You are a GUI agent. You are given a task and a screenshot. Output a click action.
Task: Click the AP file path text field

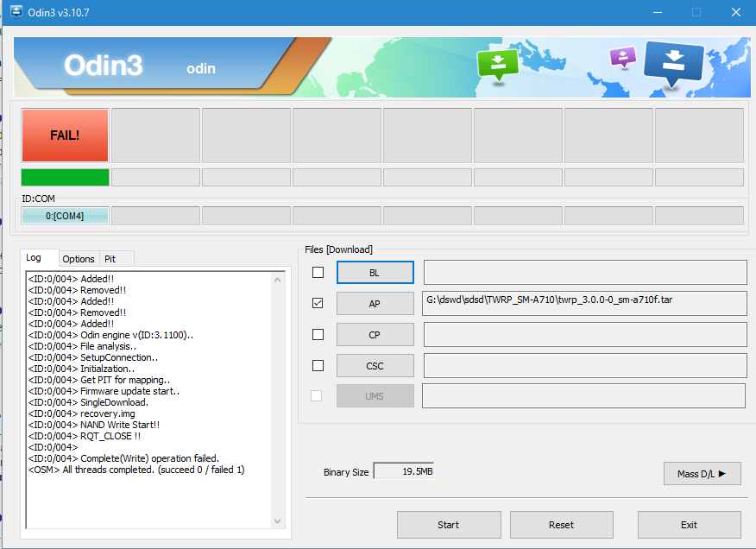[584, 303]
